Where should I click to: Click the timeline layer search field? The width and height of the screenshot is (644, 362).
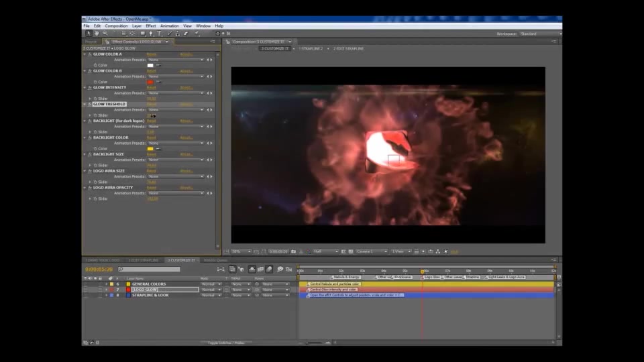[149, 269]
